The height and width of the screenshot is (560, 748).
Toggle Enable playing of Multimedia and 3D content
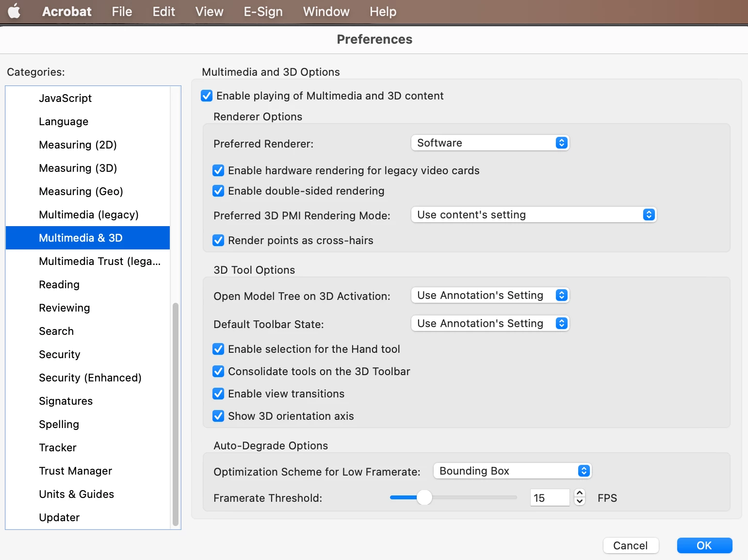click(207, 96)
